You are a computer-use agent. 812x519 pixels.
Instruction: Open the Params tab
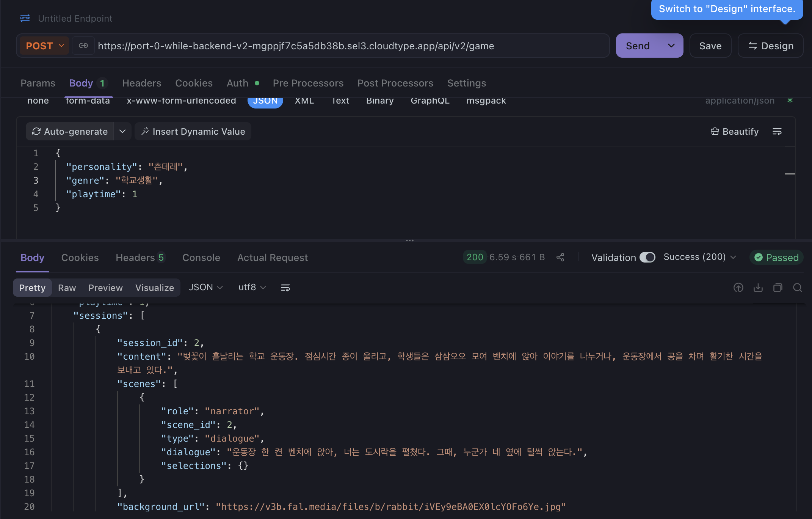pyautogui.click(x=38, y=83)
